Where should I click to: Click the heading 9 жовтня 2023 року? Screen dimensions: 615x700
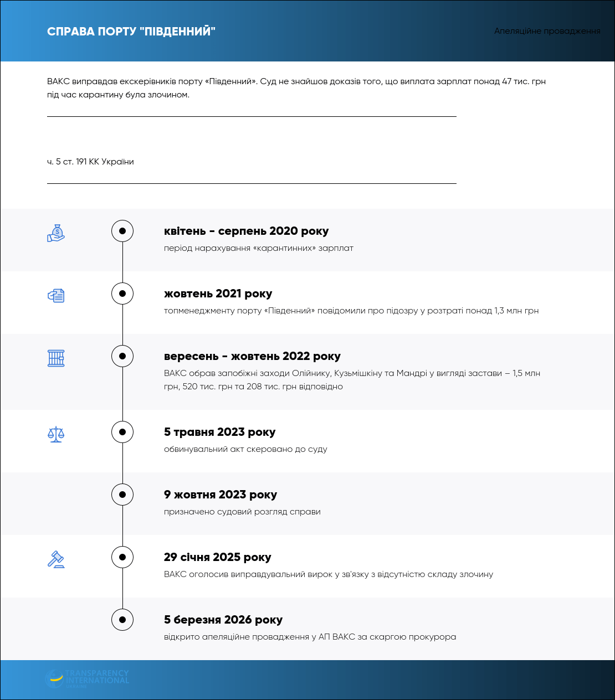click(x=221, y=495)
